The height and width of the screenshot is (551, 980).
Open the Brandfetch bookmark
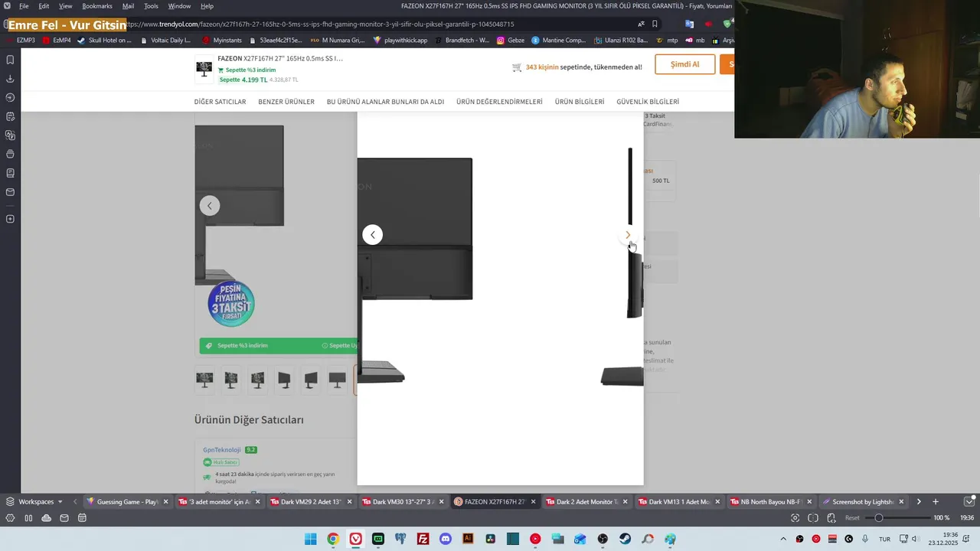click(x=461, y=40)
